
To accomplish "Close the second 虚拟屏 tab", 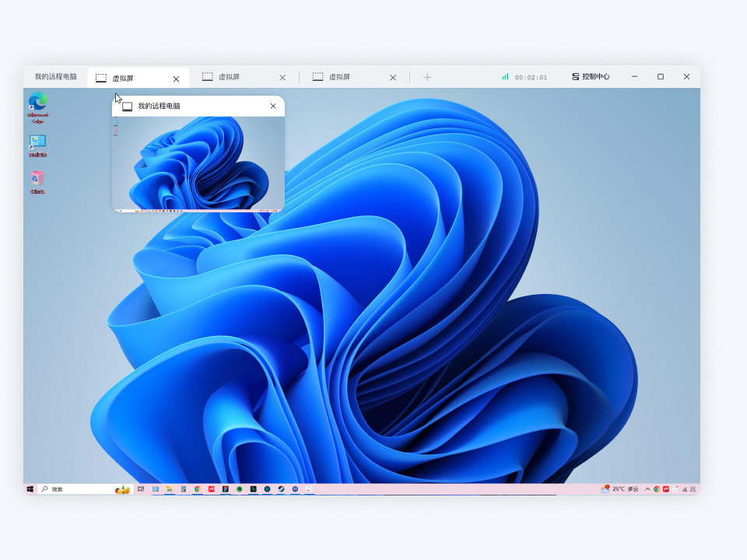I will 282,78.
